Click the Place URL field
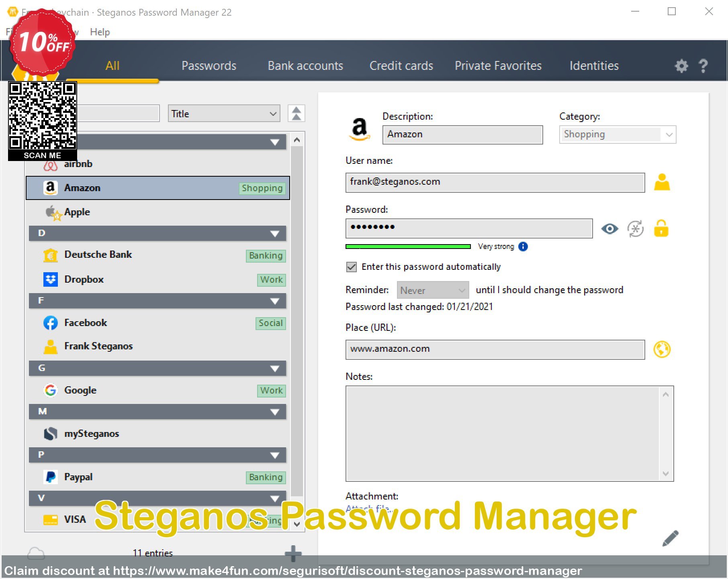Screen dimensions: 728x579 pyautogui.click(x=495, y=349)
